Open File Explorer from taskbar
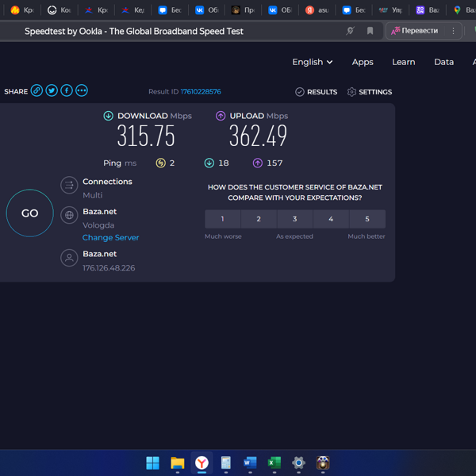Screen dimensions: 476x476 [177, 463]
